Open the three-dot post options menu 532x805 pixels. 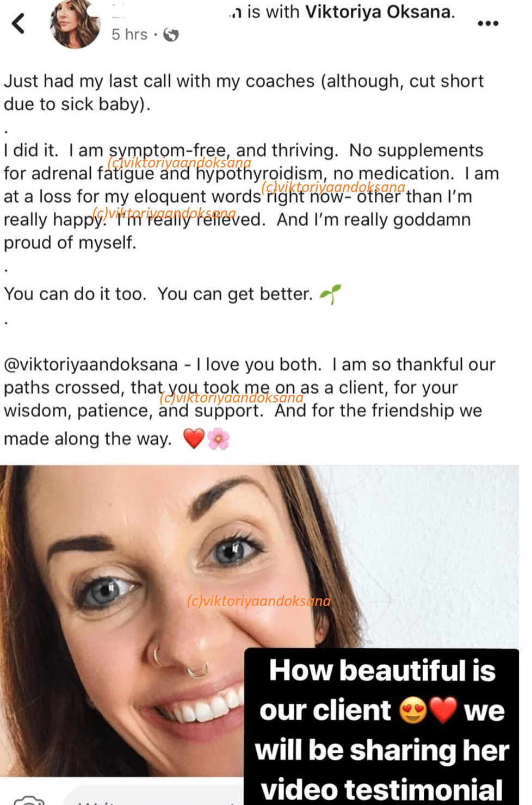coord(487,23)
